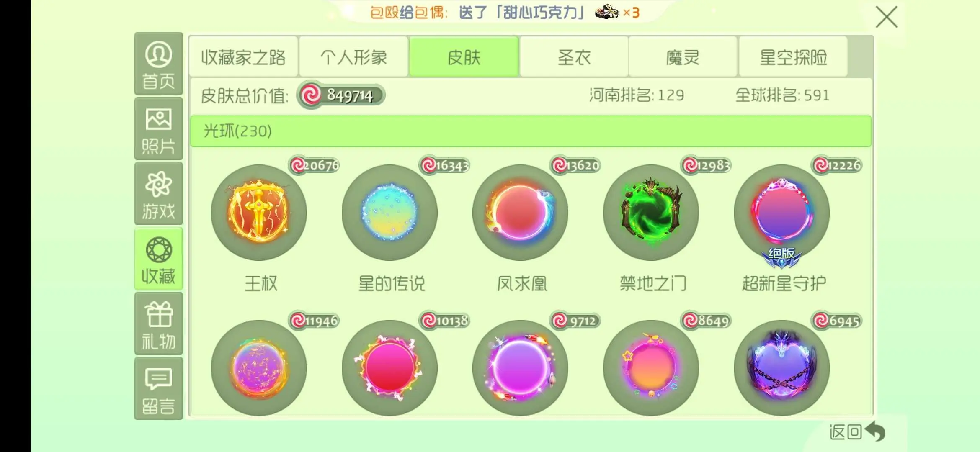The width and height of the screenshot is (980, 452).
Task: Open the 照片 photos sidebar icon
Action: pyautogui.click(x=158, y=129)
